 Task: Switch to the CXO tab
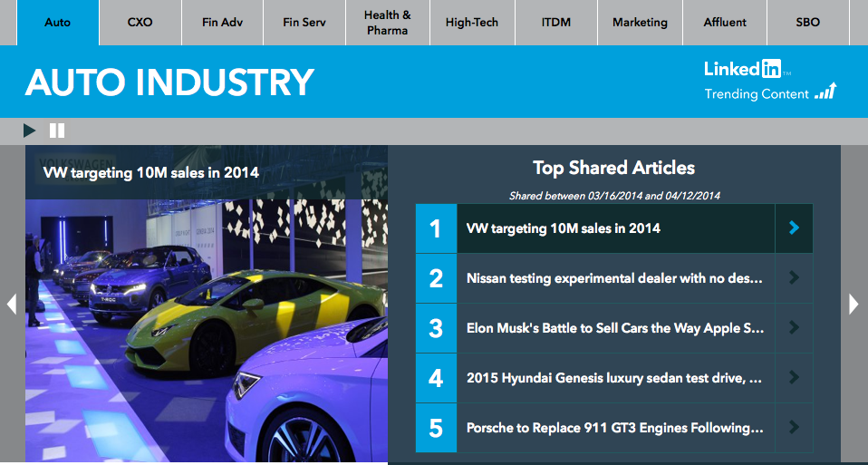(140, 23)
